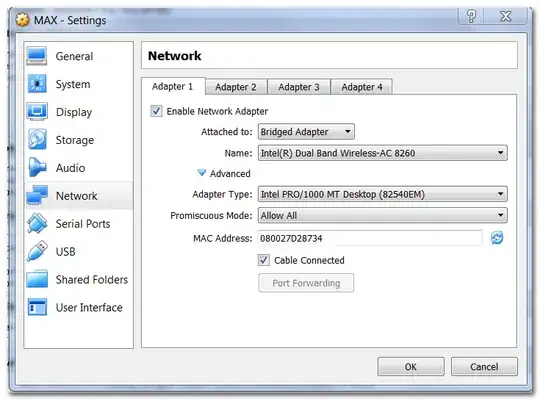Switch to the Adapter 2 tab
Viewport: 540px width, 401px height.
[236, 87]
